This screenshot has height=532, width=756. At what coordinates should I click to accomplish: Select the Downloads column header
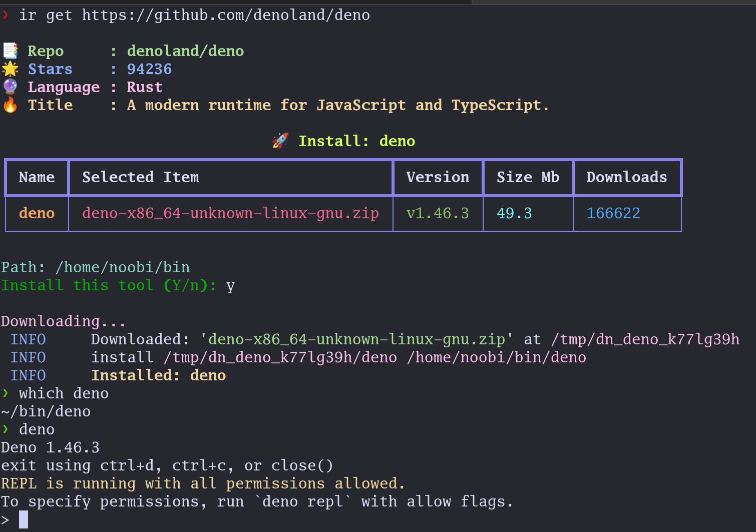click(626, 177)
